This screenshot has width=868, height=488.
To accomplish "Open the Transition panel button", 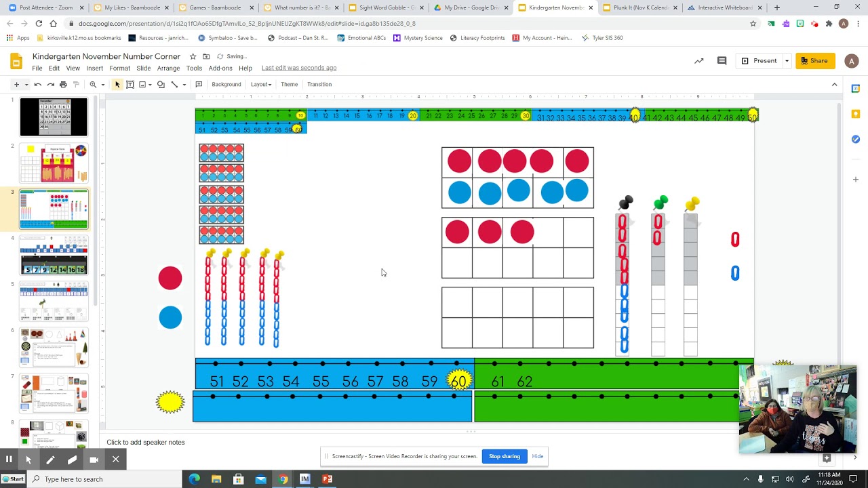I will (x=319, y=85).
